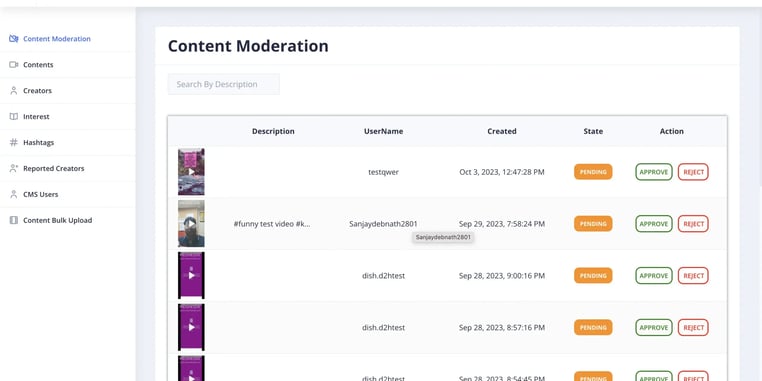762x381 pixels.
Task: Click the Description column header
Action: point(273,131)
